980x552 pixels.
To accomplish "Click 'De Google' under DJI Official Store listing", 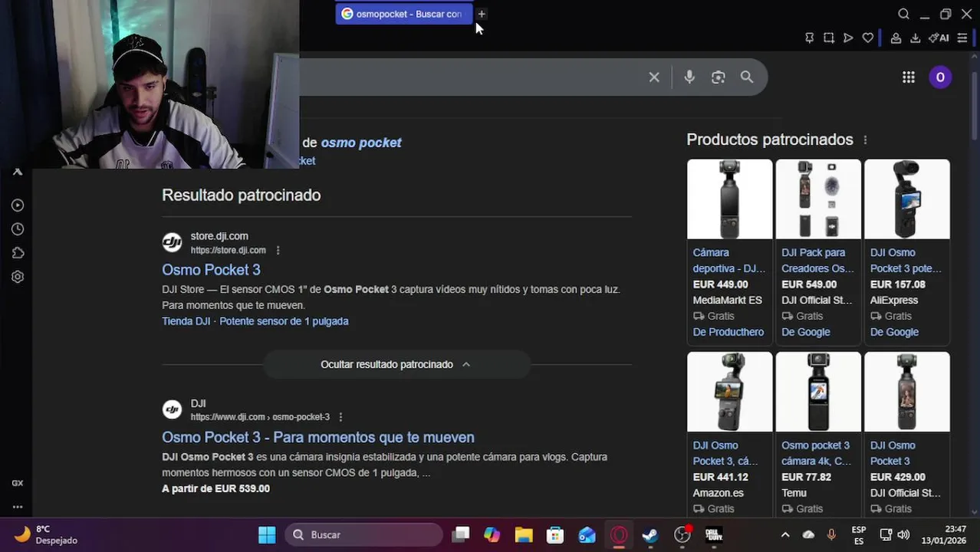I will (x=806, y=332).
